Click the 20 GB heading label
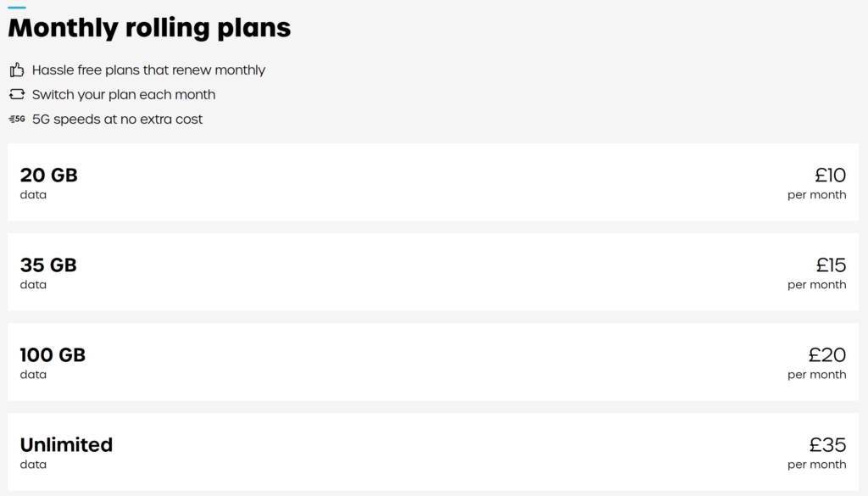 coord(48,175)
